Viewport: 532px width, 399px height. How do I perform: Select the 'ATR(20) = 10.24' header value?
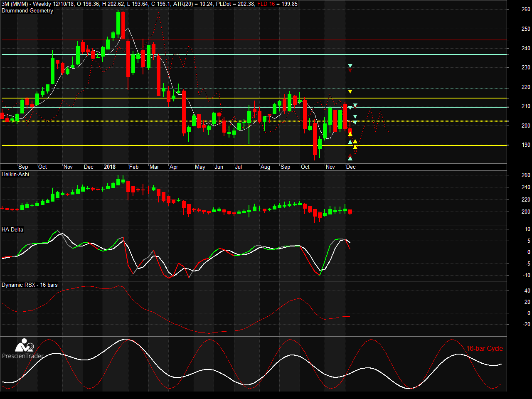tap(193, 4)
